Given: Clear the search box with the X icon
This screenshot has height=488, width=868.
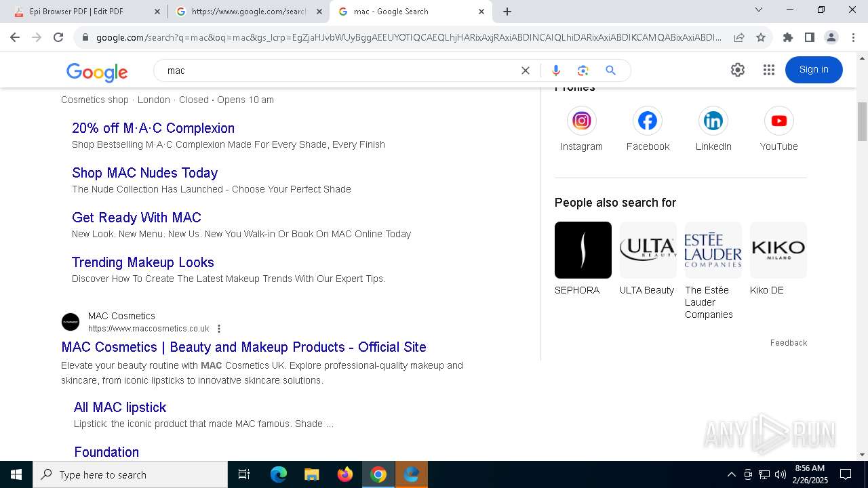Looking at the screenshot, I should pyautogui.click(x=525, y=70).
